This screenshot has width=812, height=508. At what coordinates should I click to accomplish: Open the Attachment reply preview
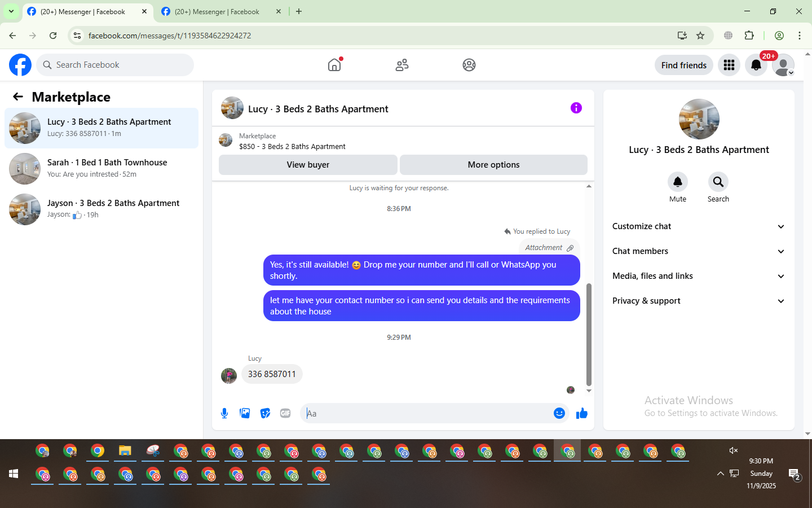click(x=549, y=248)
